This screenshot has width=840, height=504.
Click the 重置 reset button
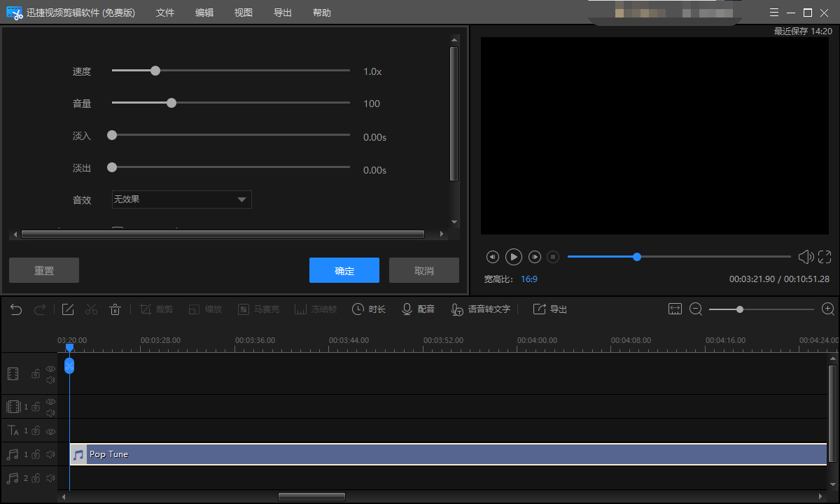(x=44, y=270)
